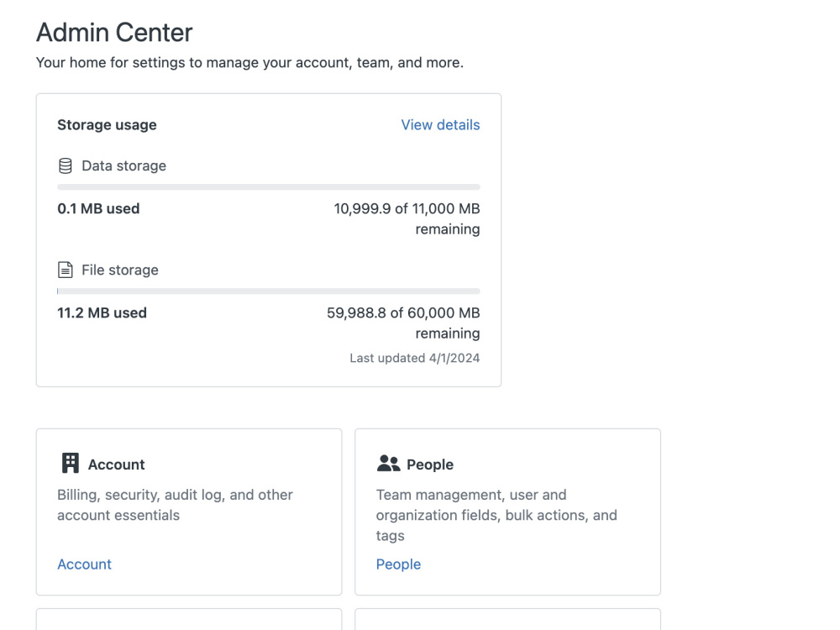Screen dimensions: 840x630
Task: Click the File storage usage bar
Action: pyautogui.click(x=267, y=290)
